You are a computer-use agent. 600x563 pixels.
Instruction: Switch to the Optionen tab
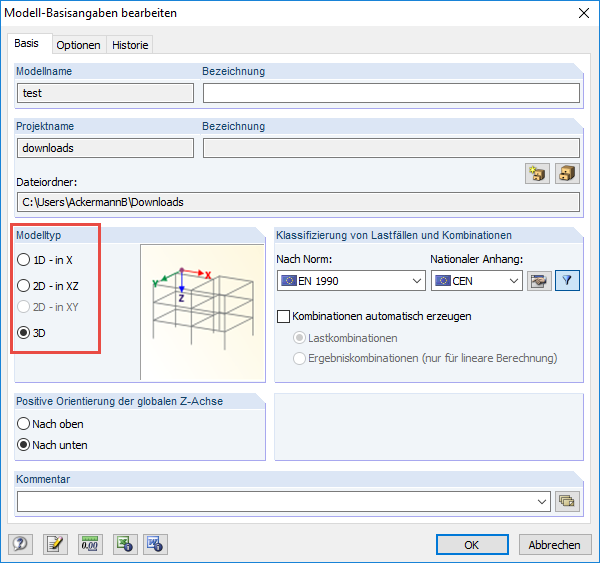pyautogui.click(x=78, y=45)
